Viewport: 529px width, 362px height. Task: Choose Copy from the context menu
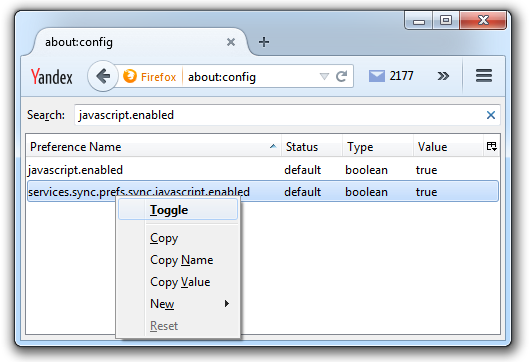point(178,238)
